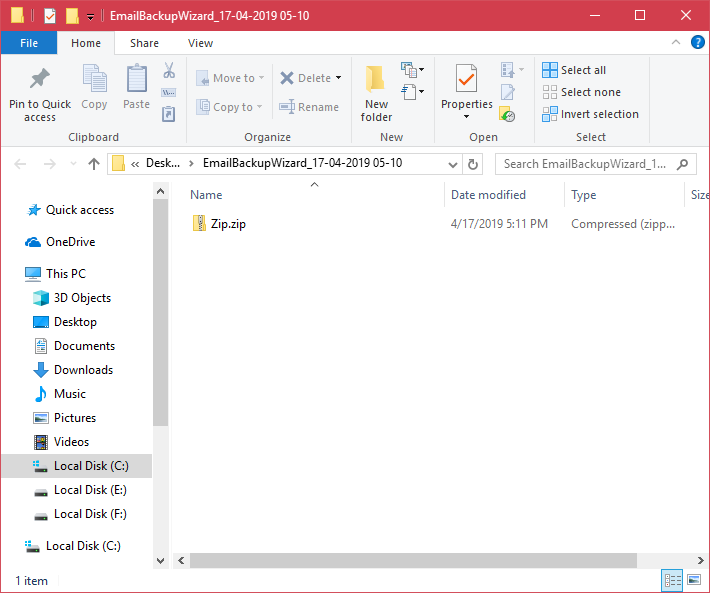This screenshot has width=710, height=593.
Task: Switch to the Home tab
Action: (x=86, y=43)
